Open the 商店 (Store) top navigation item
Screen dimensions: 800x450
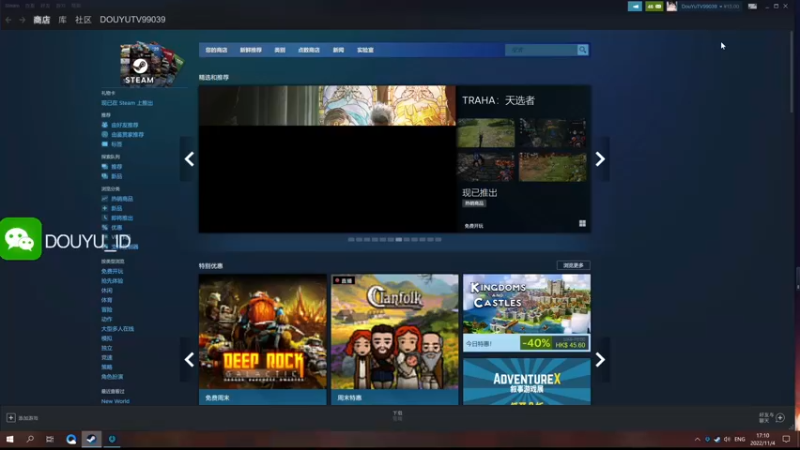(42, 20)
